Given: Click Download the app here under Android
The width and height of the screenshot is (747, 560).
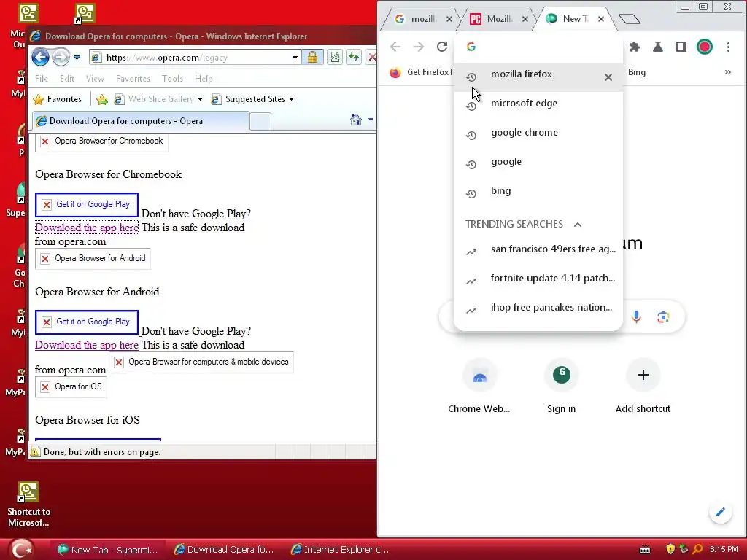Looking at the screenshot, I should [x=87, y=345].
